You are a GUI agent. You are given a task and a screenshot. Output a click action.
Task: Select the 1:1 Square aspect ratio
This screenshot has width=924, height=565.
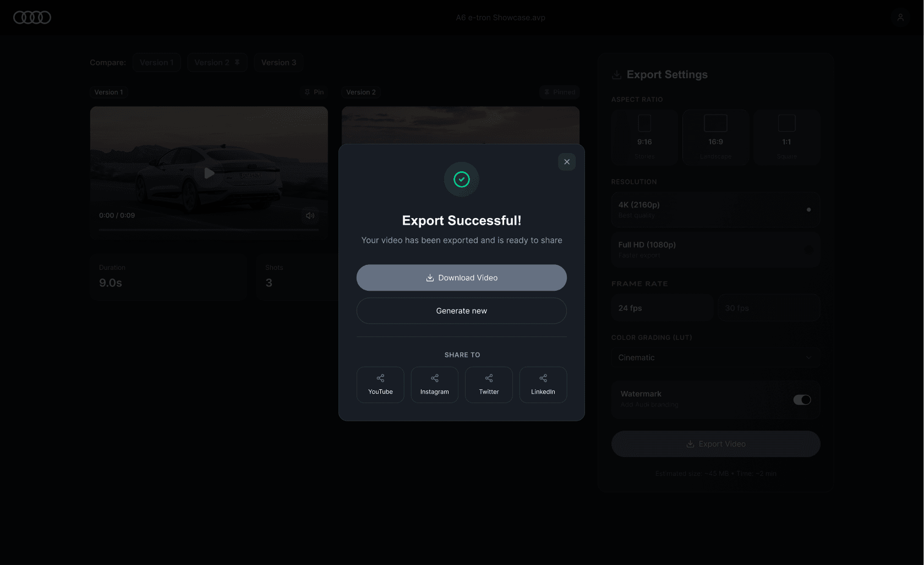coord(787,137)
